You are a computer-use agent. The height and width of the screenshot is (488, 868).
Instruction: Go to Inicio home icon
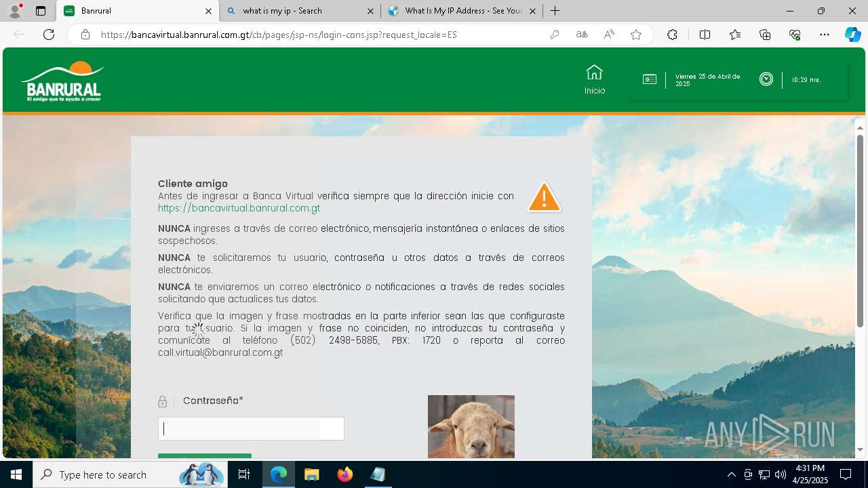(595, 79)
